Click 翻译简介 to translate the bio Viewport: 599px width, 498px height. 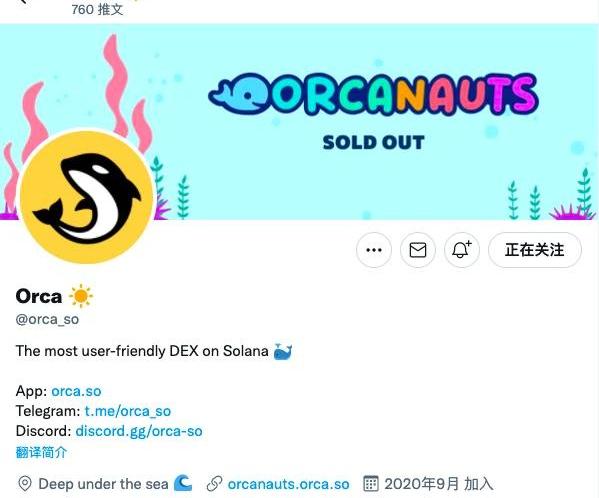pos(41,452)
